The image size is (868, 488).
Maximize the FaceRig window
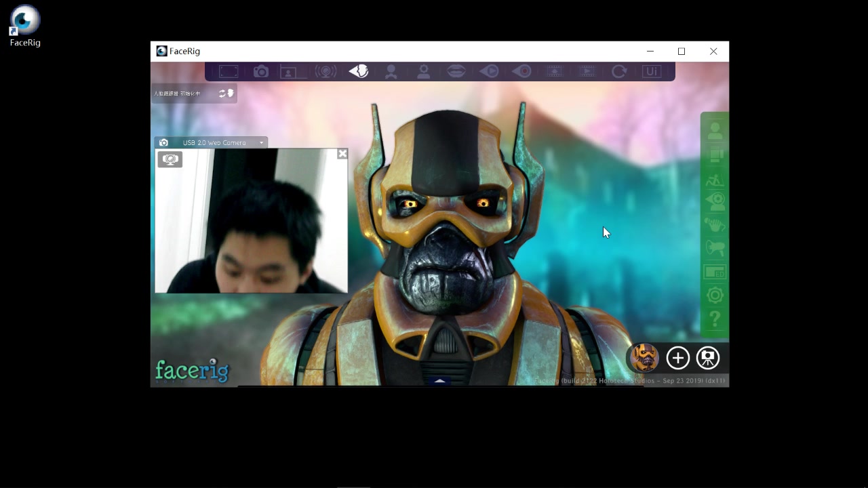coord(682,52)
